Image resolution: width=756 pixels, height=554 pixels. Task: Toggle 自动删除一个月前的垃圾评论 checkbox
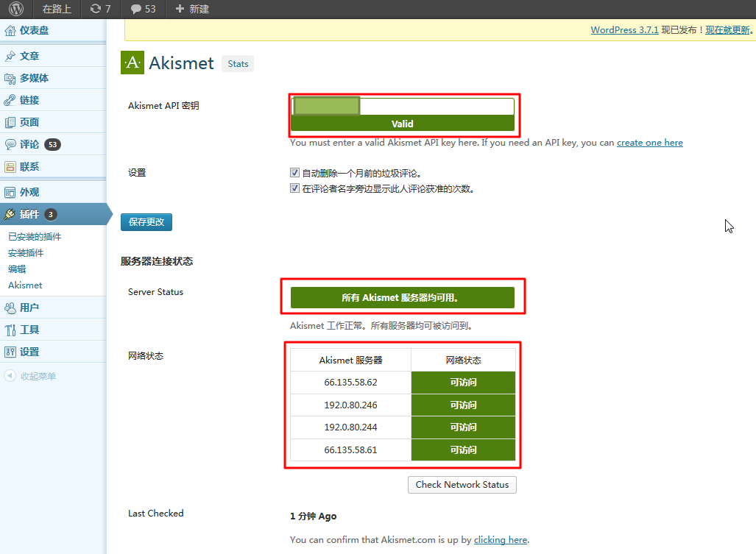click(x=294, y=172)
